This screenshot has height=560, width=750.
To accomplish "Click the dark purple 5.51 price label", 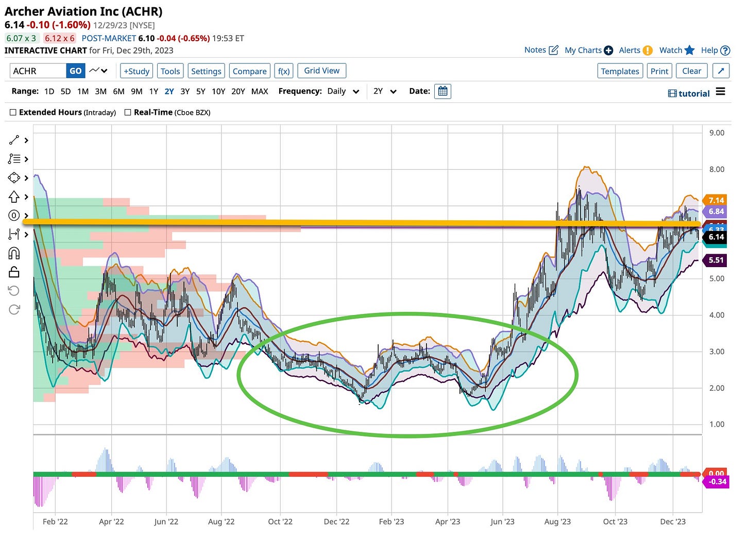I will (x=715, y=260).
